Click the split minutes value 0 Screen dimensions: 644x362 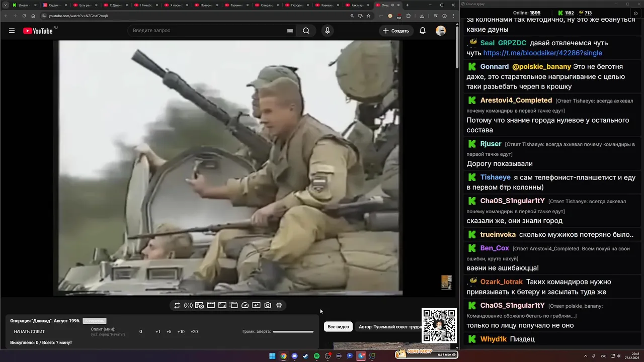(141, 332)
